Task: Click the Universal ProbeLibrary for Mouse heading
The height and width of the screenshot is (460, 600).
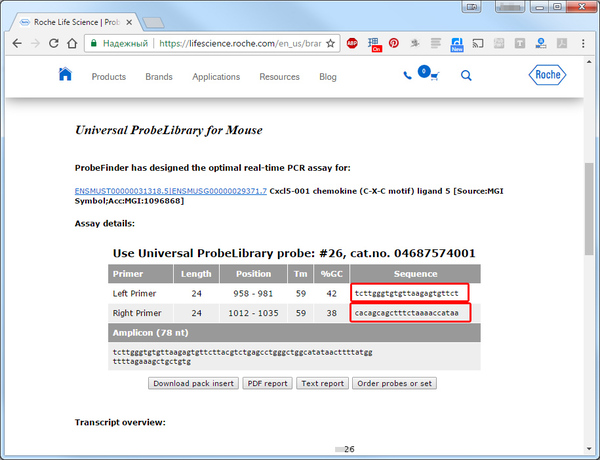Action: pos(169,130)
